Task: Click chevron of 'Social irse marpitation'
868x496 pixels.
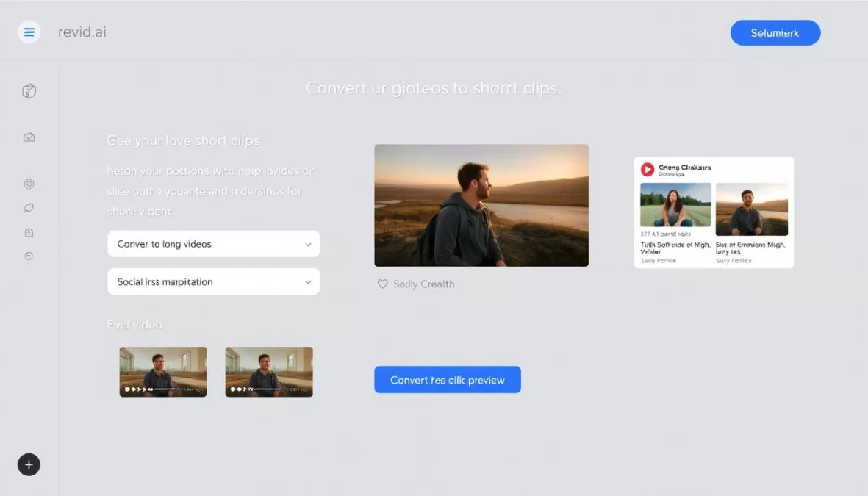Action: tap(308, 281)
